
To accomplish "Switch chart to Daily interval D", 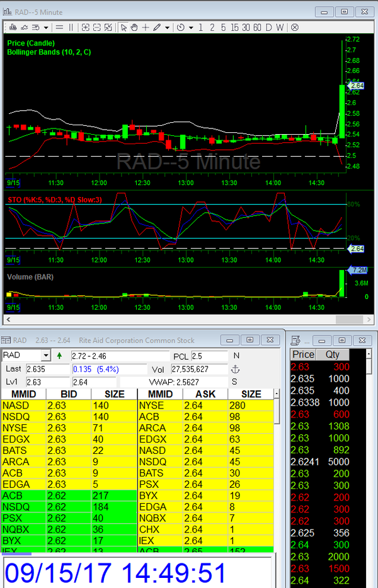I will pyautogui.click(x=268, y=27).
